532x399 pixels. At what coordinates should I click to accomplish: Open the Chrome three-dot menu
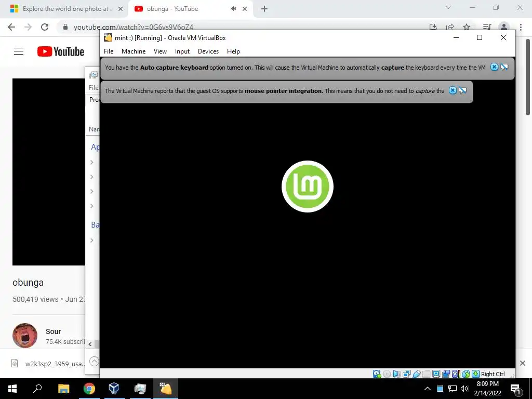(x=521, y=27)
